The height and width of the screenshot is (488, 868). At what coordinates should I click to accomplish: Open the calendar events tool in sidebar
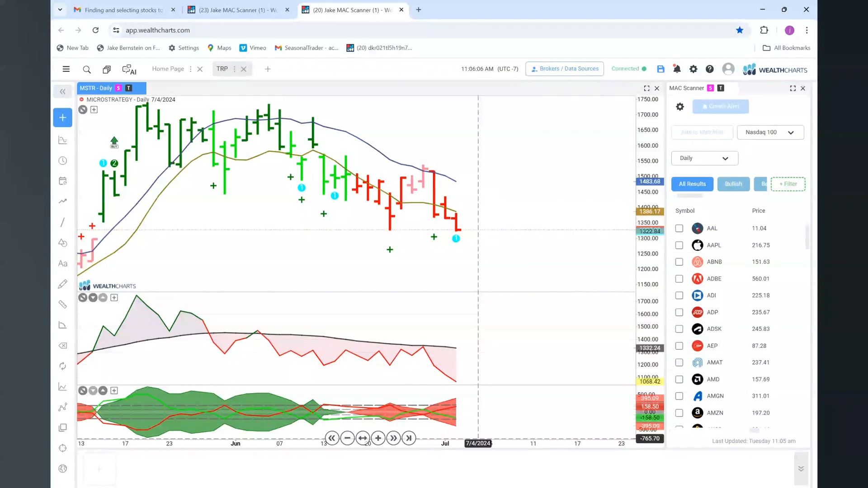coord(63,181)
